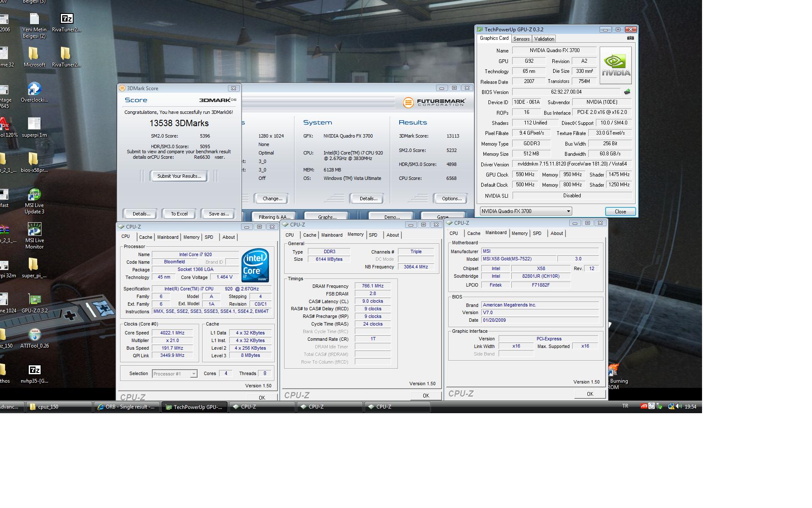Launch the Overclocking shortcut icon
The width and height of the screenshot is (812, 508).
pos(34,92)
